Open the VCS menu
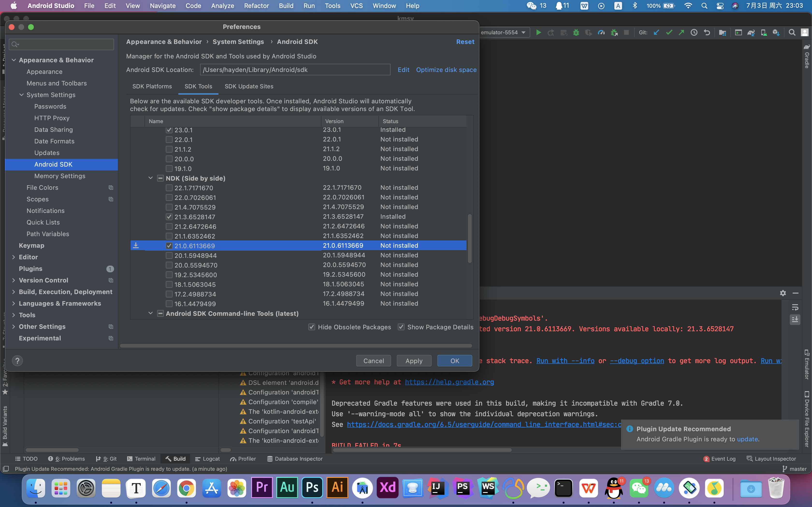 (x=356, y=6)
